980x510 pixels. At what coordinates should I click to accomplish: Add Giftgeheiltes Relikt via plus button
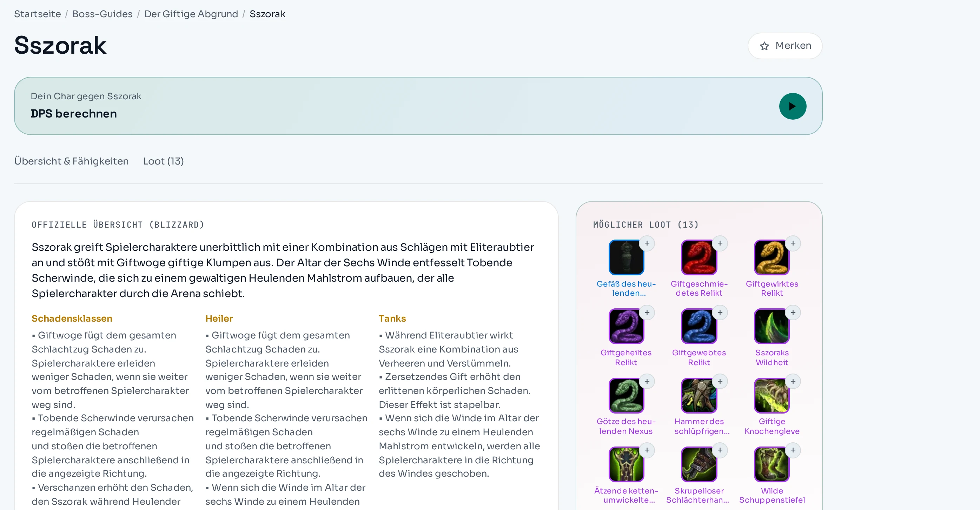[x=647, y=313]
